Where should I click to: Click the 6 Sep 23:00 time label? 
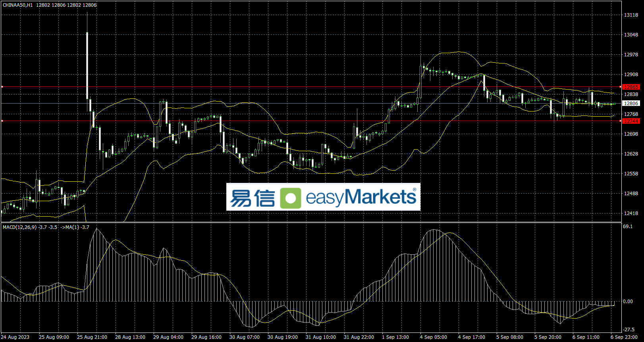click(624, 337)
